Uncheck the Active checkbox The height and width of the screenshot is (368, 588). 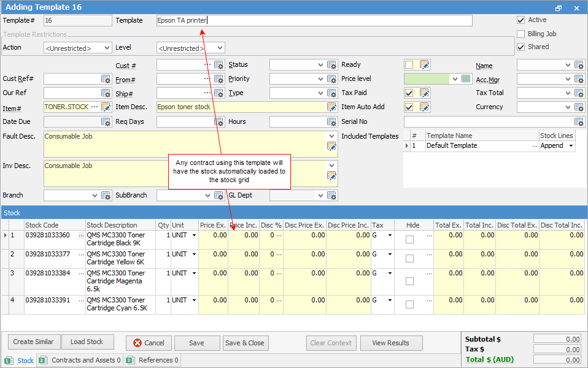click(x=521, y=20)
